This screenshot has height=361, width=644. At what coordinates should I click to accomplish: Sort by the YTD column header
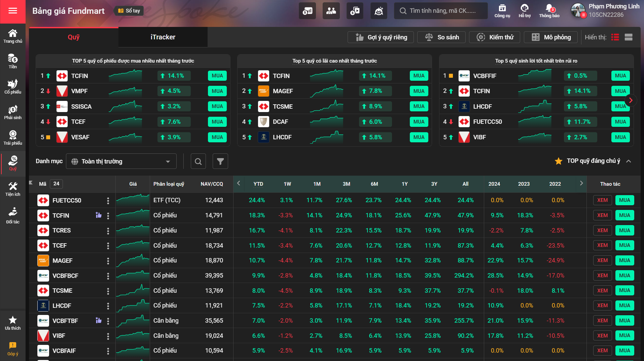pyautogui.click(x=258, y=184)
